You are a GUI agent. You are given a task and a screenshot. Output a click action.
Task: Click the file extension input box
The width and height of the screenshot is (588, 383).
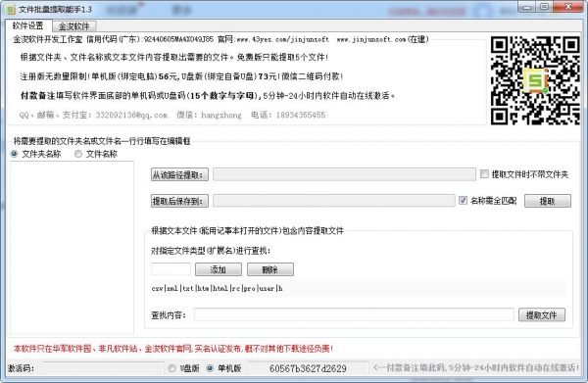(171, 269)
